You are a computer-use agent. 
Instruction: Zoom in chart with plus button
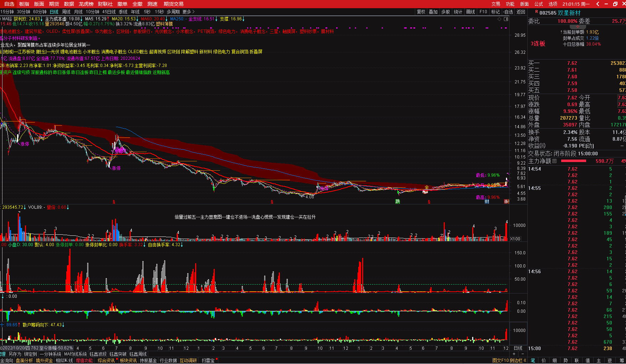[514, 354]
